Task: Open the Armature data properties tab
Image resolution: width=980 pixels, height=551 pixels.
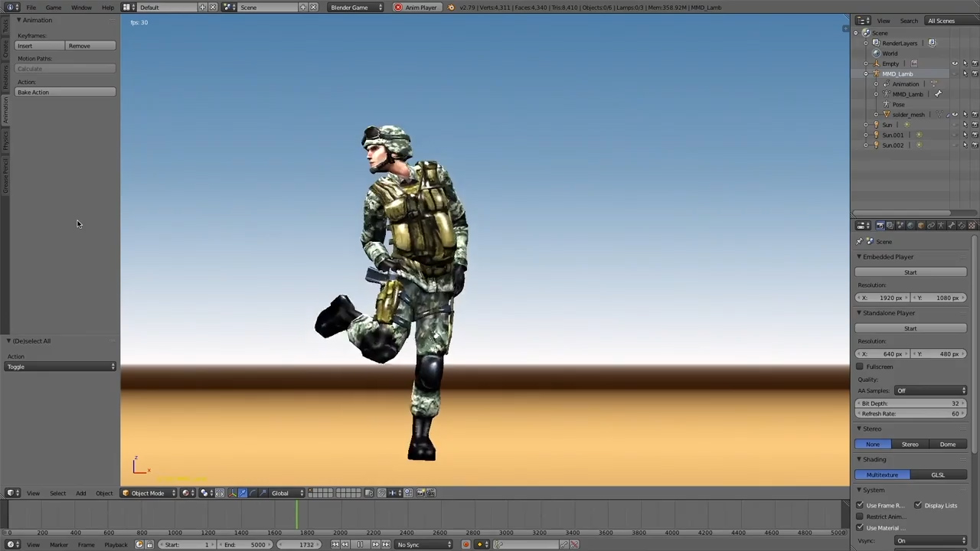Action: point(941,226)
